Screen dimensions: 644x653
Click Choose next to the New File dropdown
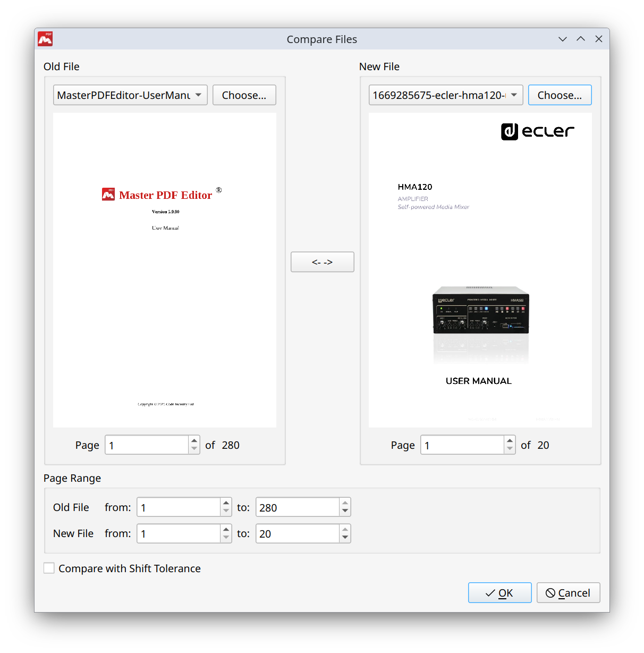click(x=560, y=95)
